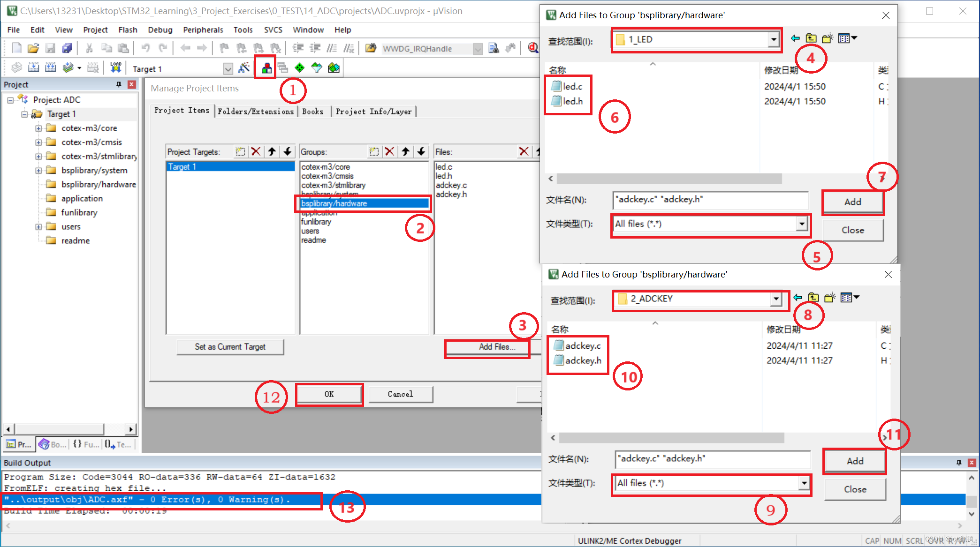Click the Comment selection toolbar icon

pos(332,48)
